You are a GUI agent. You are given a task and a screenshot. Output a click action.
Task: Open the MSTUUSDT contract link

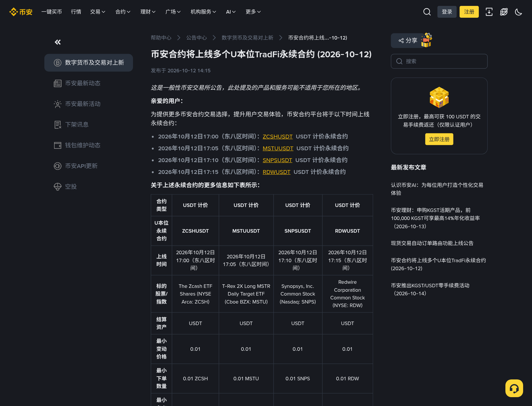pos(278,148)
